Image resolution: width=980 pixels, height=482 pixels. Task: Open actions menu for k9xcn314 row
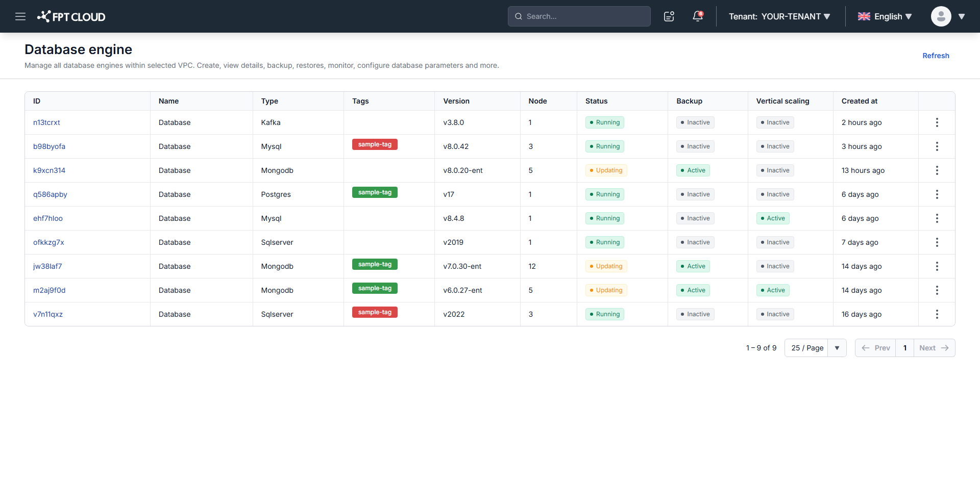(x=937, y=170)
